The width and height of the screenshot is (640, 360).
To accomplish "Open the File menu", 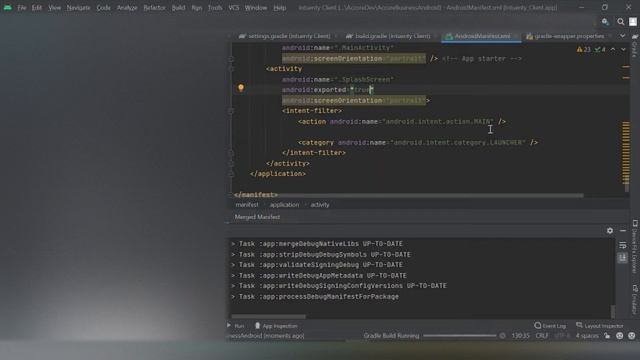I will [22, 8].
